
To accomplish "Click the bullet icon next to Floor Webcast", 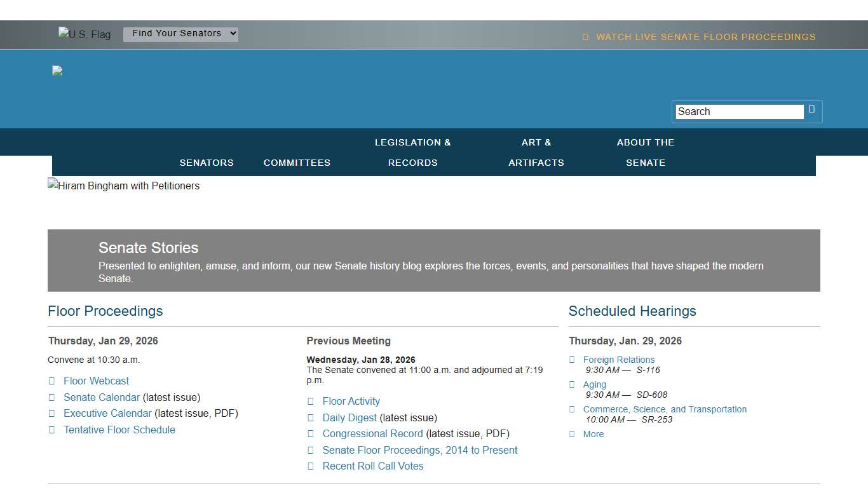I will point(52,381).
